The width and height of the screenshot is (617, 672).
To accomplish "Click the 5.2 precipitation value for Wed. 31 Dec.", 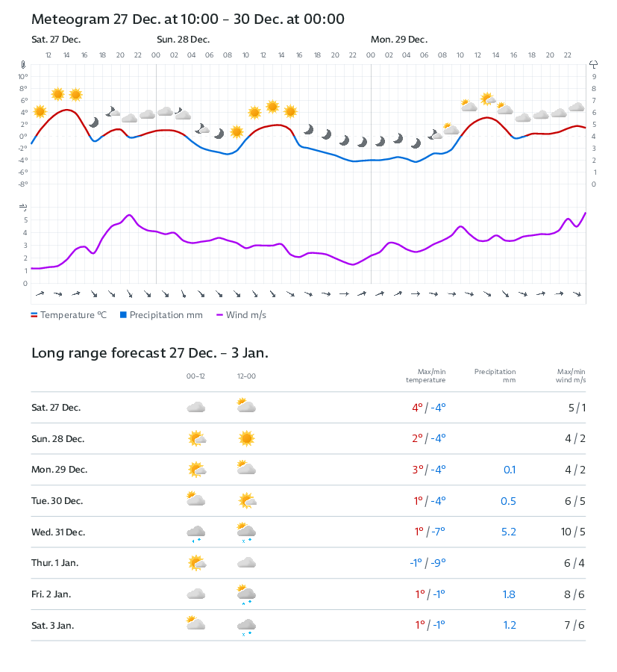I will click(x=508, y=532).
